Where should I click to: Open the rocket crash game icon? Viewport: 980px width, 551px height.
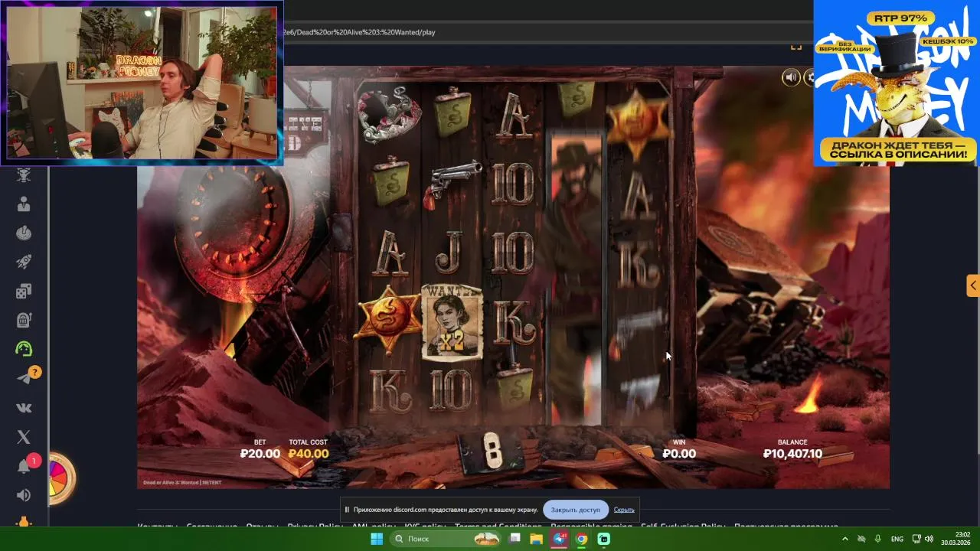(24, 262)
